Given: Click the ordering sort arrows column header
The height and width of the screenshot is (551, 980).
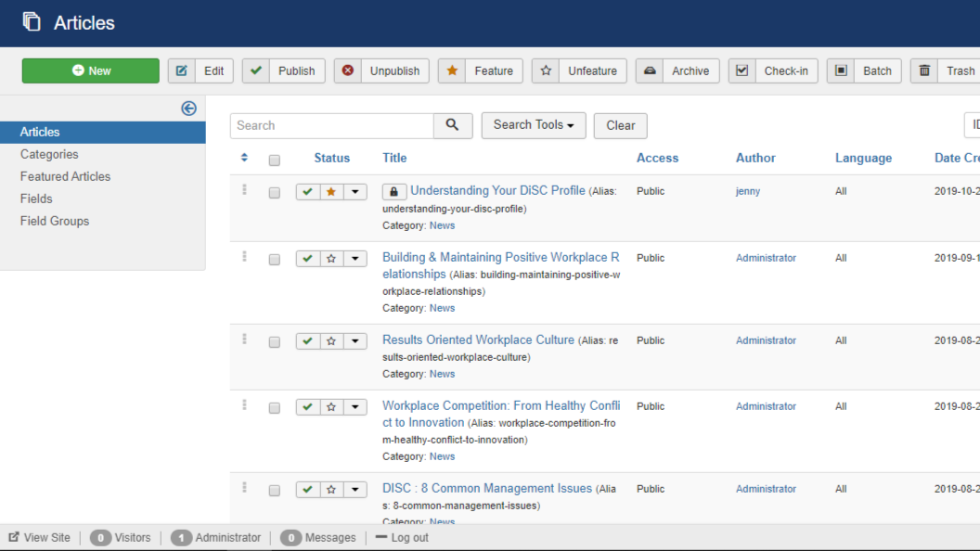Looking at the screenshot, I should [244, 158].
